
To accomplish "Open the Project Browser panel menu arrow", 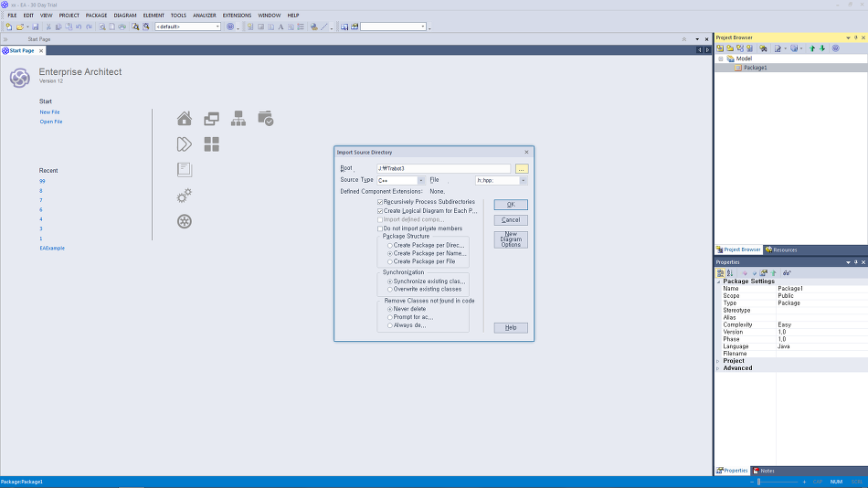I will 848,37.
